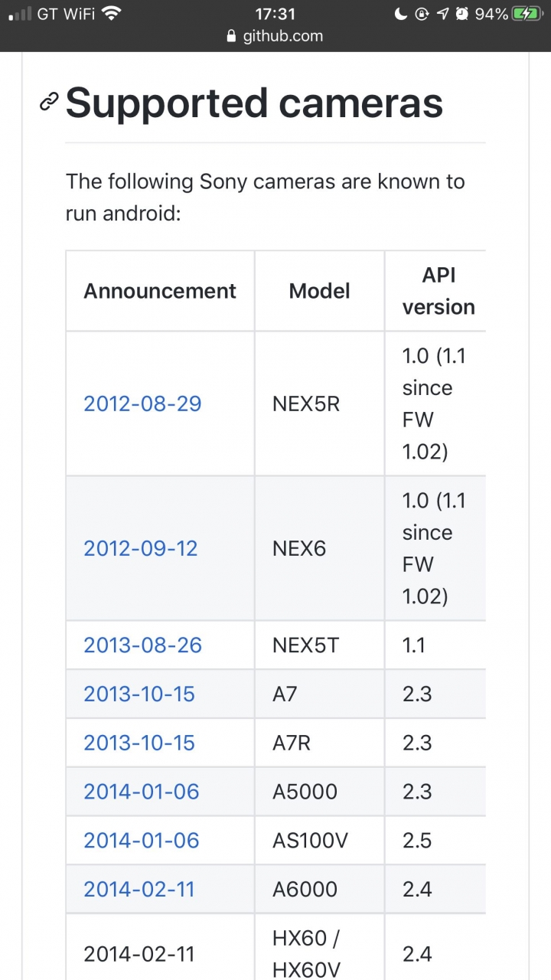Screen dimensions: 551x980
Task: Select the Supported cameras heading text
Action: pos(254,103)
